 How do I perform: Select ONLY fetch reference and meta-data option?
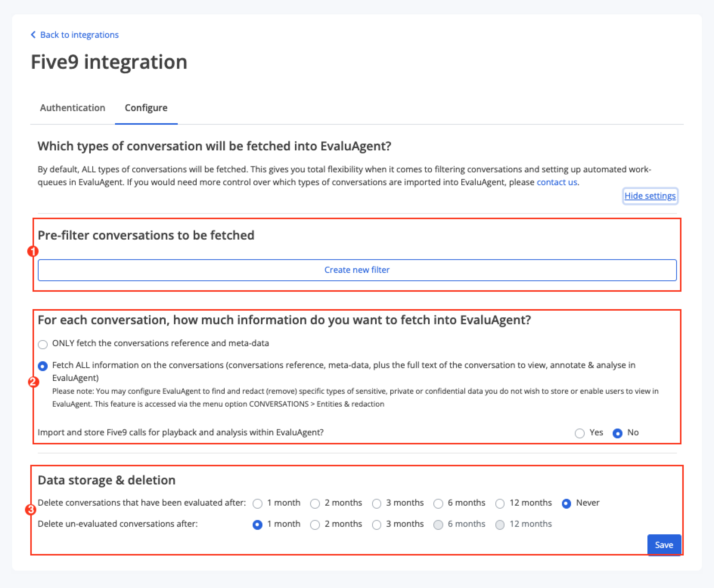[x=43, y=344]
